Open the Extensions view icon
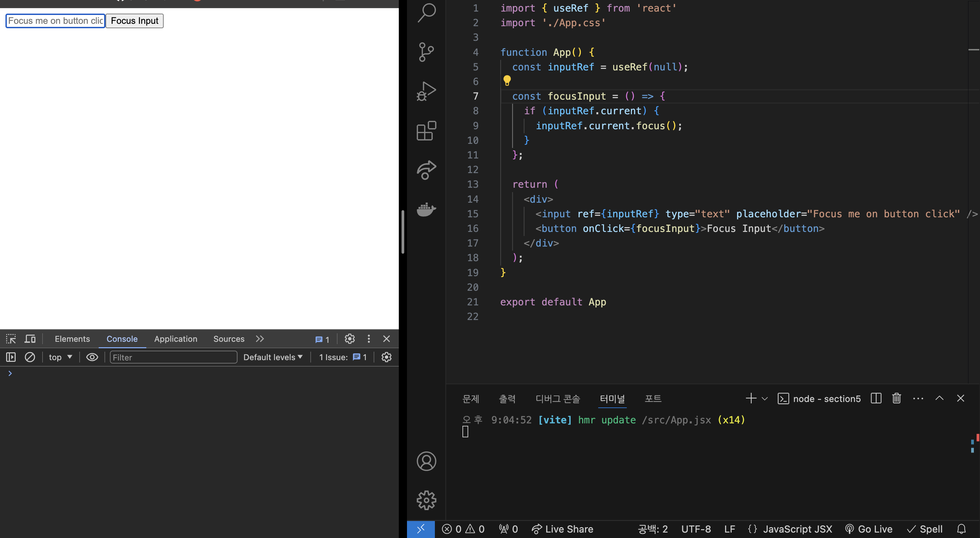Image resolution: width=980 pixels, height=538 pixels. click(x=426, y=131)
